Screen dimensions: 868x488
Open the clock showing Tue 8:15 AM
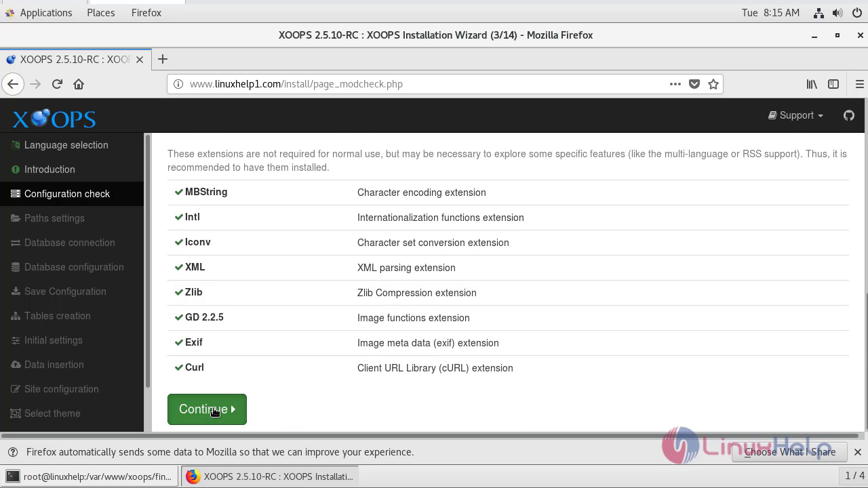770,13
